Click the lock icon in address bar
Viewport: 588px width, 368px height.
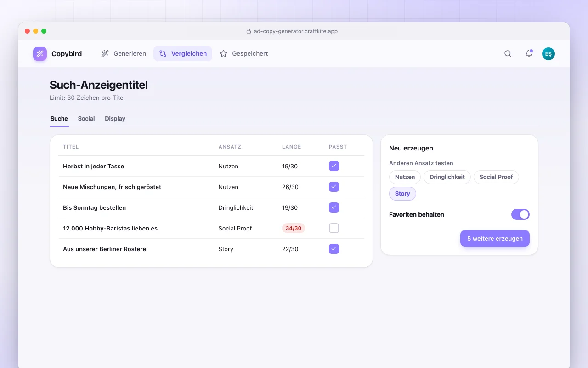coord(249,31)
